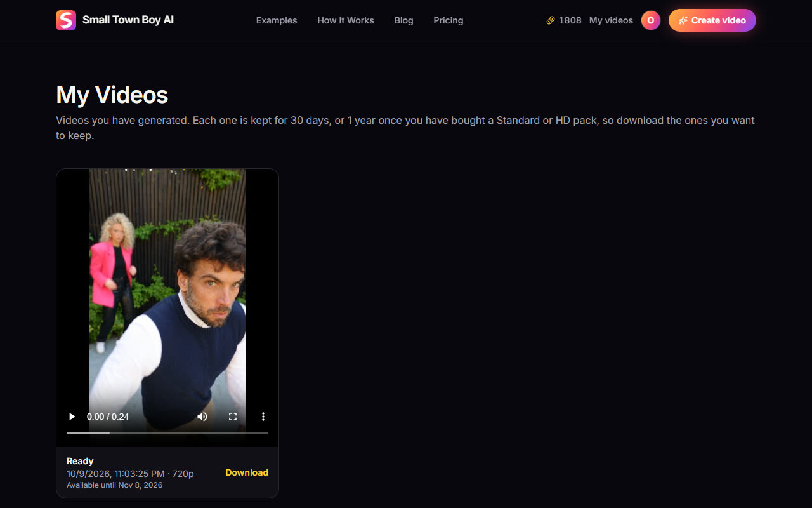The width and height of the screenshot is (812, 508).
Task: View the Pricing page
Action: [449, 20]
